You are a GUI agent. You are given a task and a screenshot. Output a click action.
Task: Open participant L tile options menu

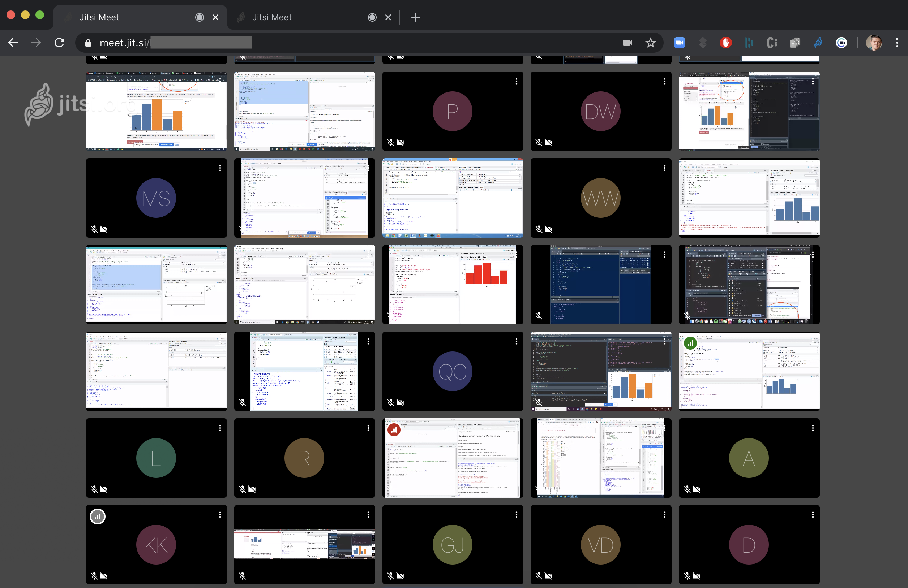(220, 428)
